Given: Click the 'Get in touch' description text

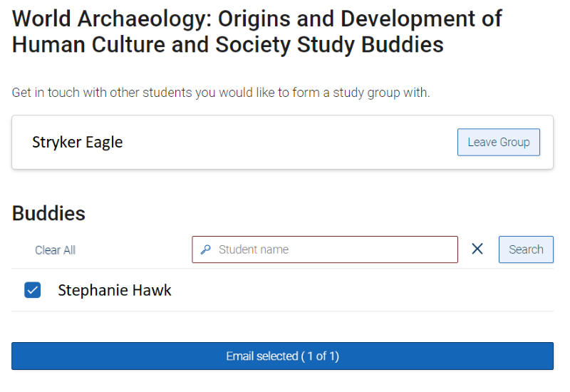Looking at the screenshot, I should (x=221, y=93).
